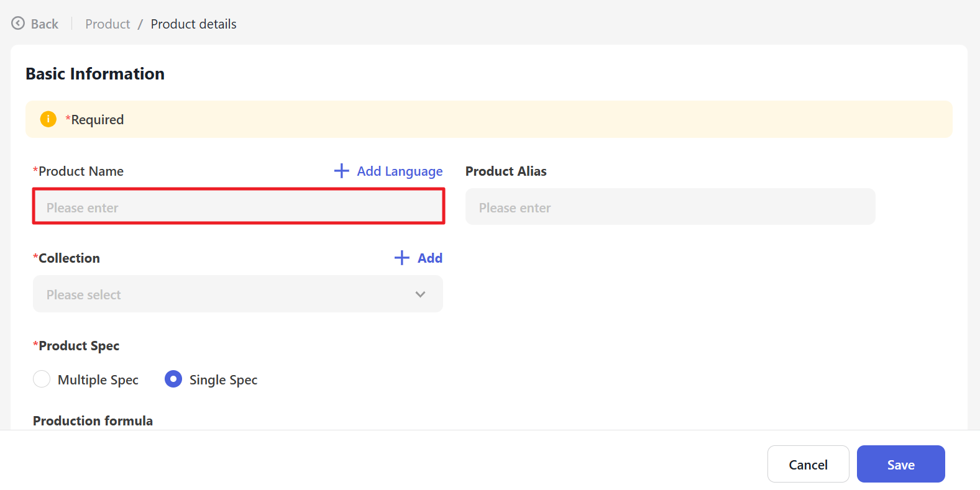Select the Multiple Spec radio button
The height and width of the screenshot is (490, 980).
[42, 379]
